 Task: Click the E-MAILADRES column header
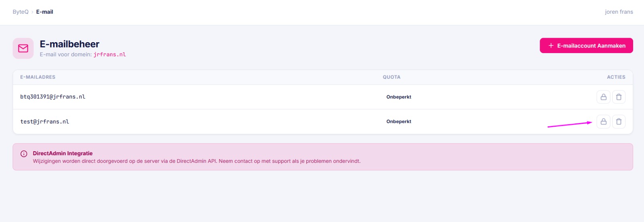38,77
